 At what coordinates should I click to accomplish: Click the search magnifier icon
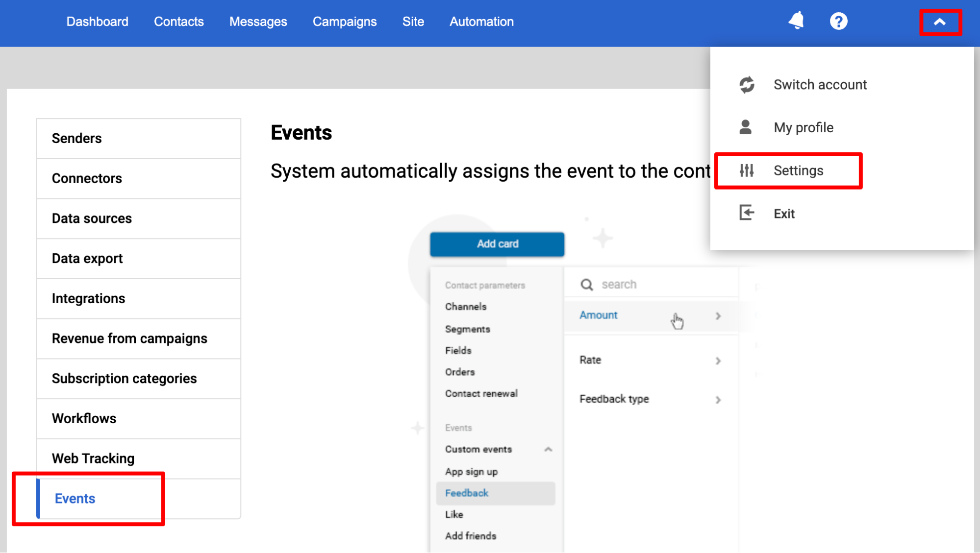point(586,285)
